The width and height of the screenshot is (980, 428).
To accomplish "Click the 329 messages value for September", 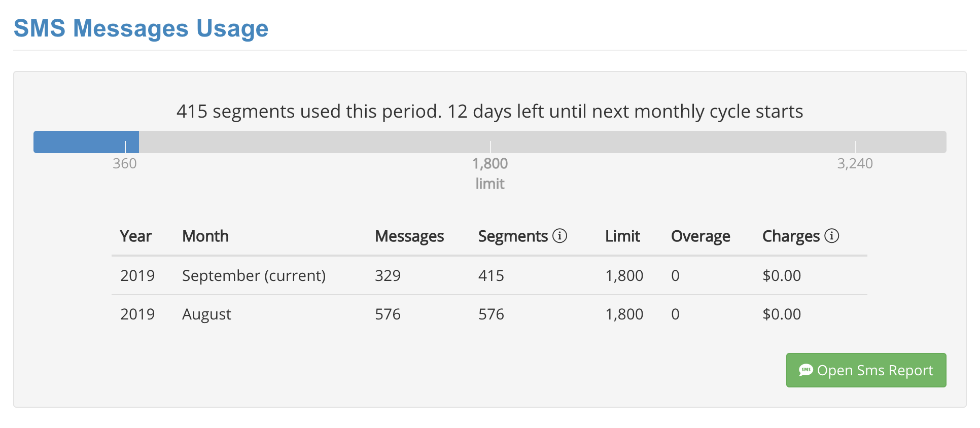I will 388,275.
